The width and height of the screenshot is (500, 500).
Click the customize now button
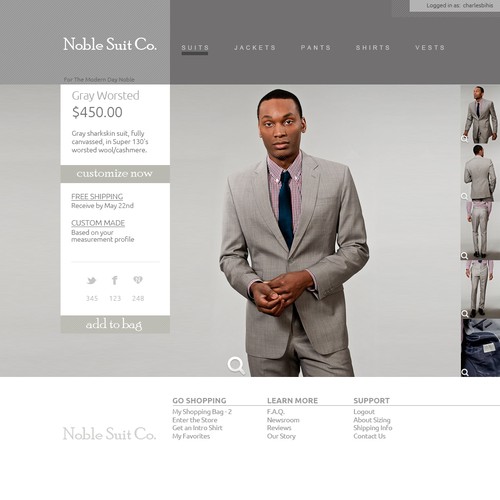coord(115,174)
